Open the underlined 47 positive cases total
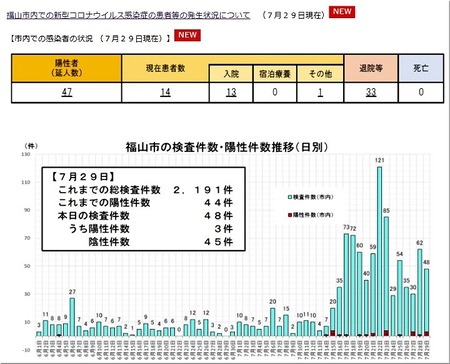Screen dimensions: 450x364 [x=67, y=92]
